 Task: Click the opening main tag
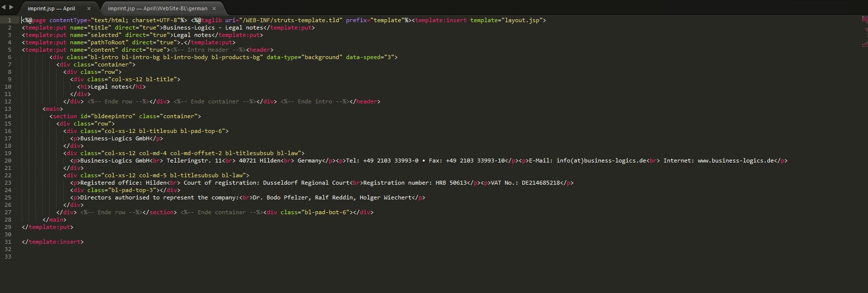click(53, 109)
